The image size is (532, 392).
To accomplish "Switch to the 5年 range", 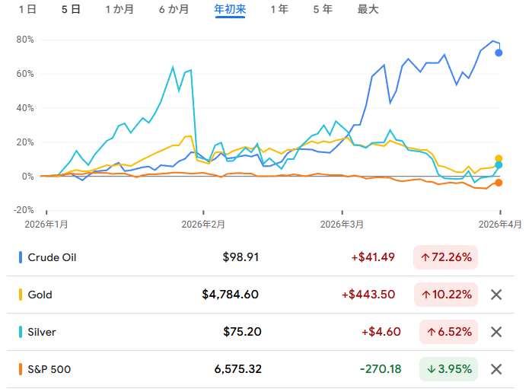I will (x=322, y=10).
